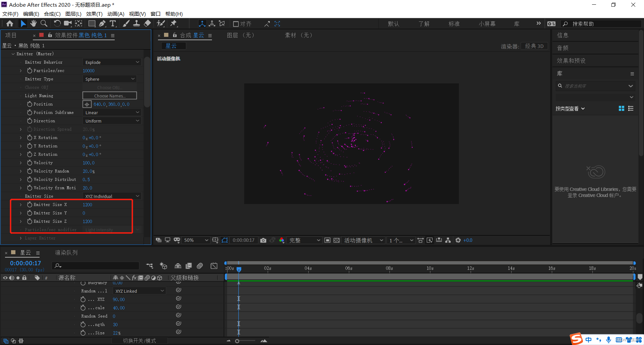Select the Rotation tool
Image resolution: width=644 pixels, height=345 pixels.
coord(57,23)
